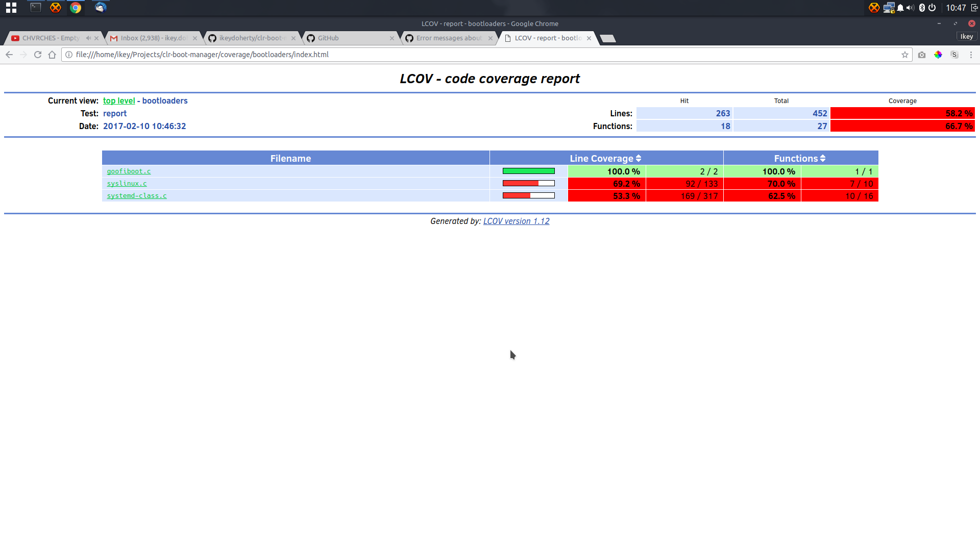Viewport: 980px width, 551px height.
Task: Click the syslinux.c coverage bar
Action: point(529,184)
